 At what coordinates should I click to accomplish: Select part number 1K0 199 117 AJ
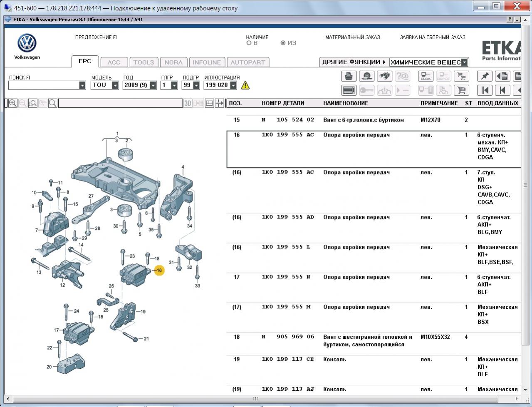click(x=288, y=390)
